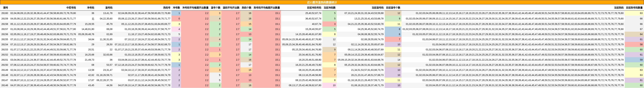Click the 当前冷码数 column header
Image resolution: width=644 pixels, height=88 pixels.
point(330,8)
